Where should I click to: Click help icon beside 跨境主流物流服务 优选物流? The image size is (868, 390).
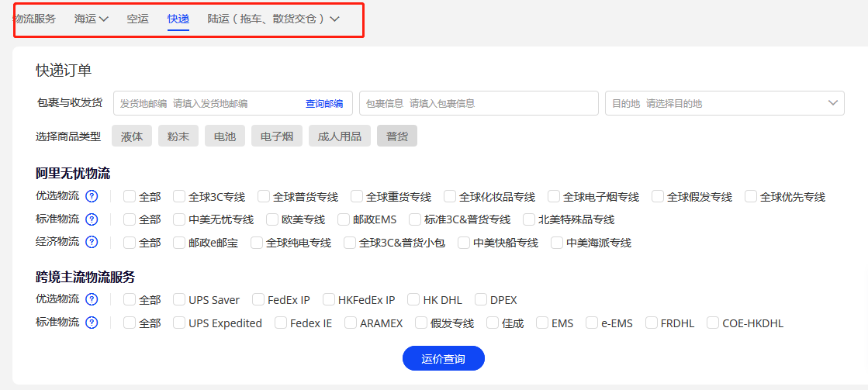(92, 299)
